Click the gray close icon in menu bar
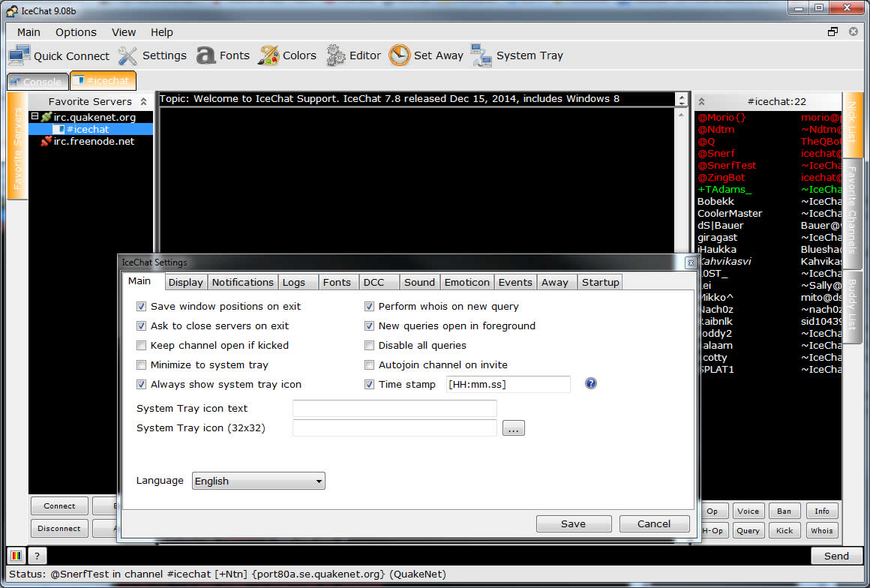This screenshot has height=588, width=870. pos(853,31)
